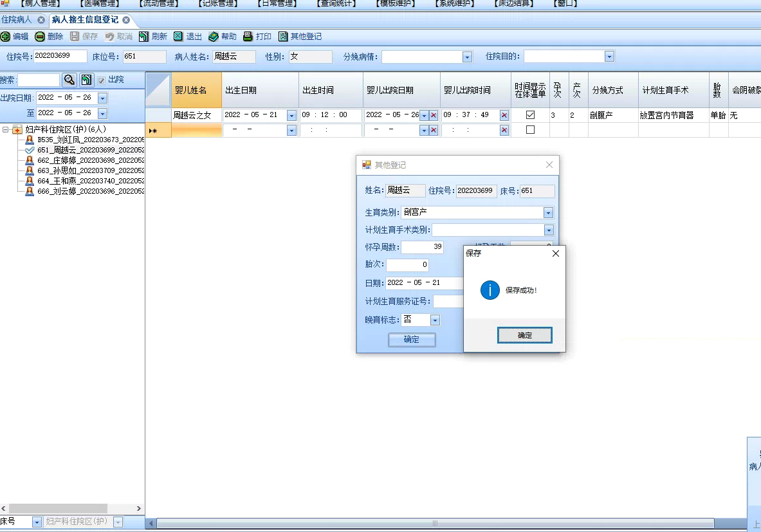The height and width of the screenshot is (532, 761).
Task: Click the 剖腹产 delivery method cell
Action: 613,116
